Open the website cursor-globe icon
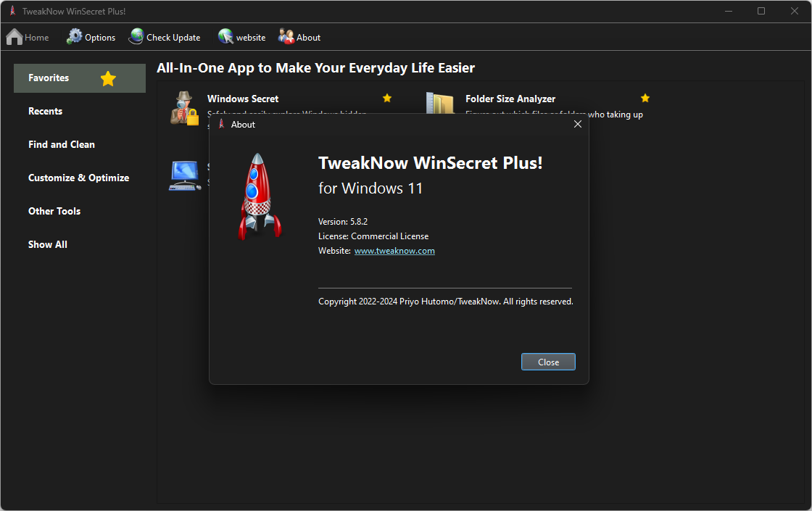812x511 pixels. pos(225,36)
